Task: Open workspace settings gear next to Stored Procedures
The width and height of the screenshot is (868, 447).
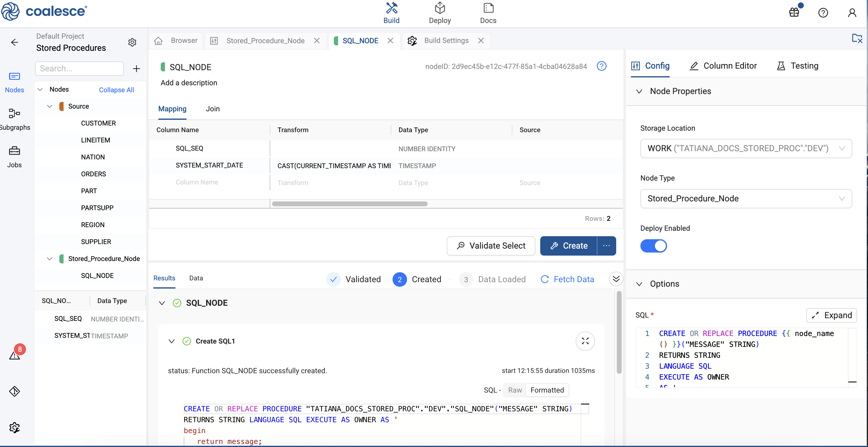Action: point(132,42)
